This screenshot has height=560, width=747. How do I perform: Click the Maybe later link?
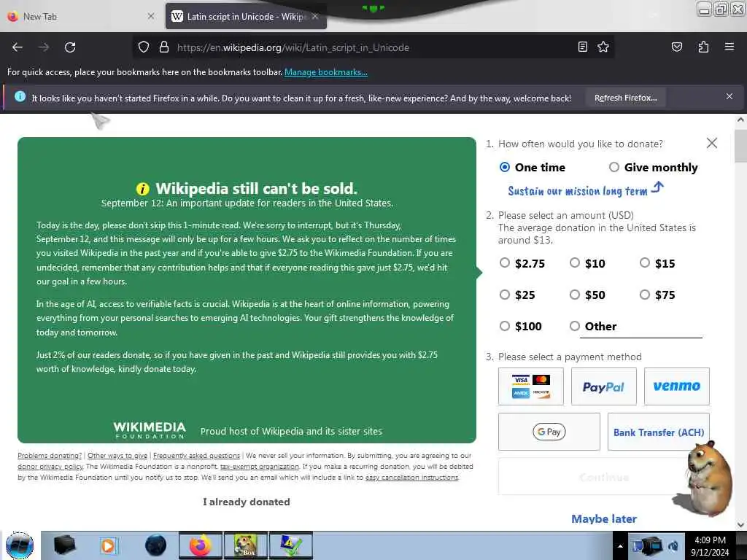pyautogui.click(x=603, y=518)
